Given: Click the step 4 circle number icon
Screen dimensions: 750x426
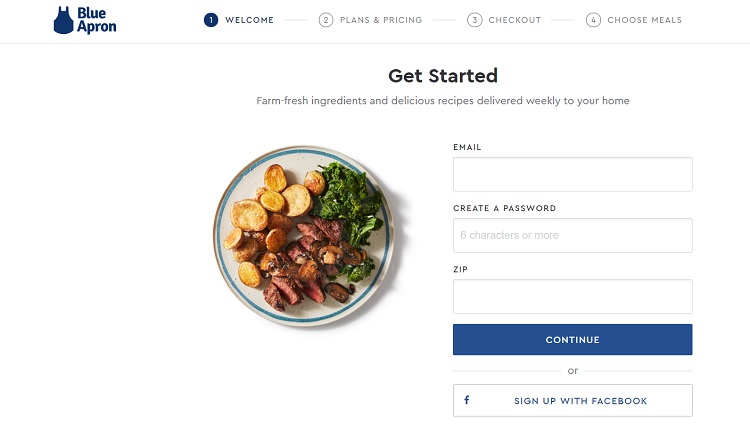Looking at the screenshot, I should point(593,20).
